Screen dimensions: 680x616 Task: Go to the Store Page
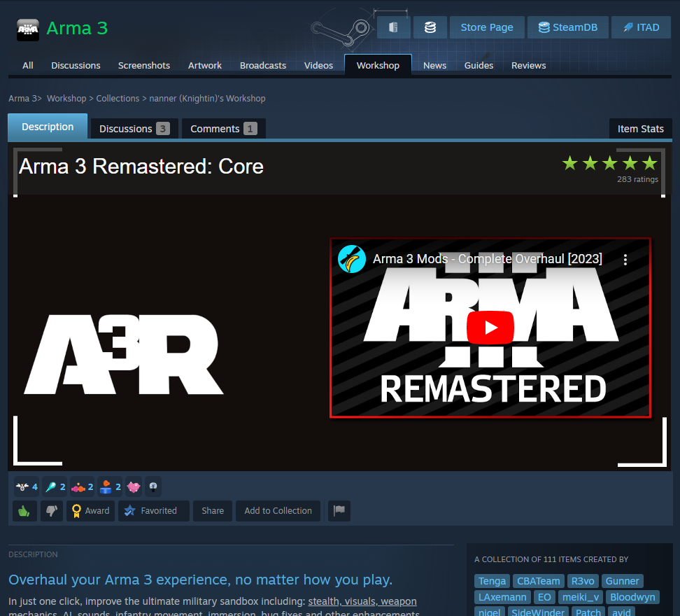(x=487, y=27)
